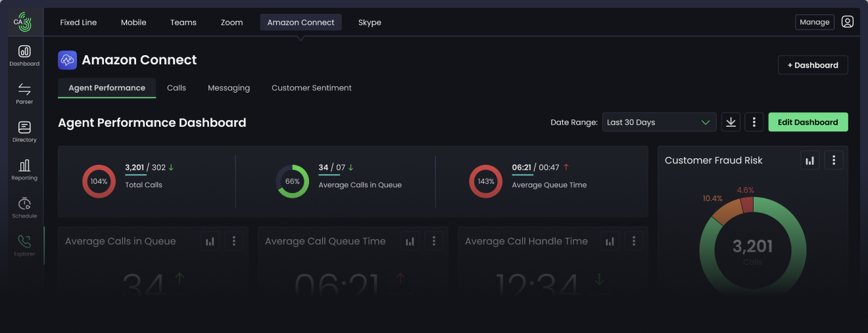Image resolution: width=868 pixels, height=333 pixels.
Task: Click chart icon on Average Calls in Queue card
Action: point(210,241)
